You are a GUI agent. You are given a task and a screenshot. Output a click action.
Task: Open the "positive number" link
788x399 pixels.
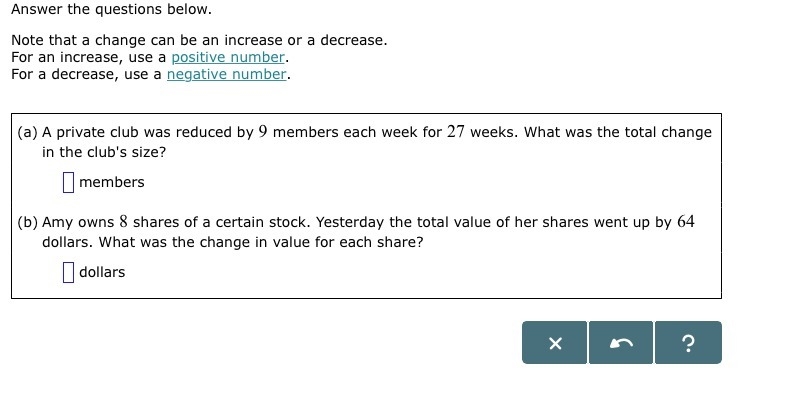click(x=228, y=57)
